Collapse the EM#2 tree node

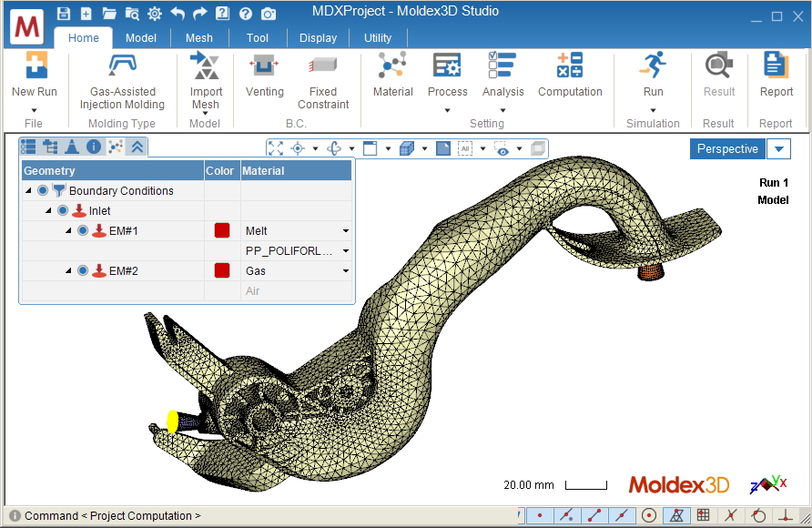click(68, 270)
